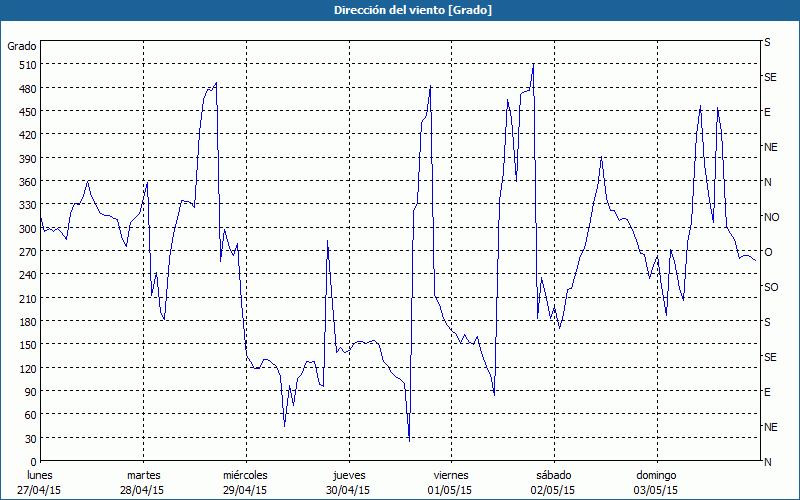Image resolution: width=800 pixels, height=500 pixels.
Task: Select the "sábado 02/05/15" date label
Action: (553, 483)
